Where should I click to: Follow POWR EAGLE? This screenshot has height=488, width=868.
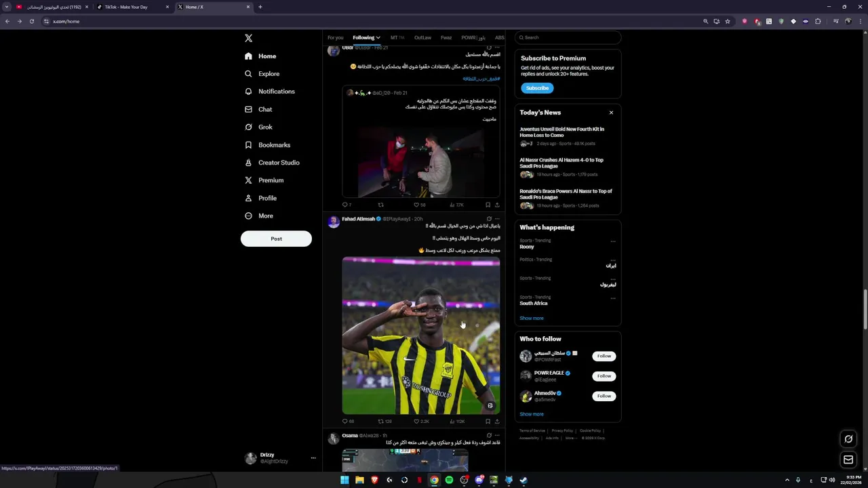pos(604,376)
